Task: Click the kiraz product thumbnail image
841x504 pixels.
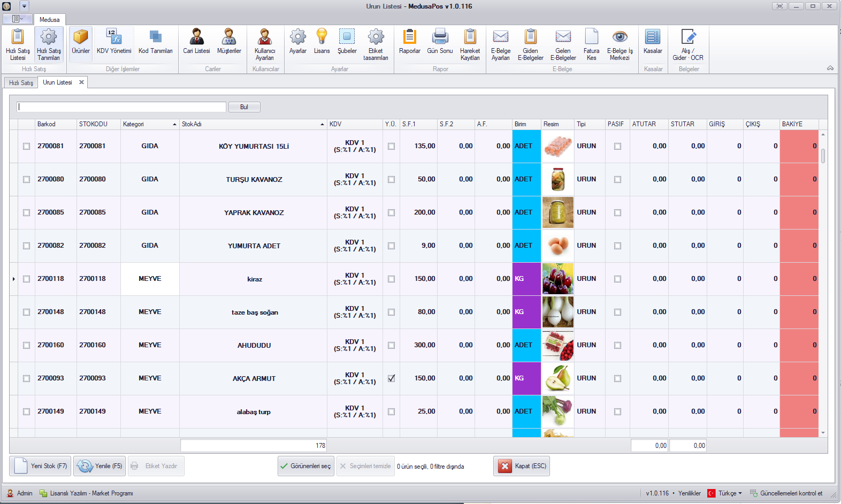Action: click(x=558, y=279)
